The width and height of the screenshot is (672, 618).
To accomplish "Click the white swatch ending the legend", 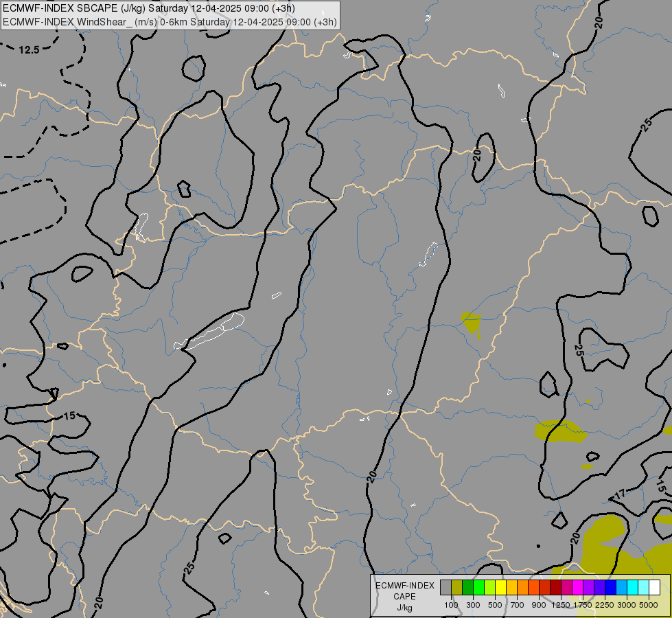I will coord(654,587).
